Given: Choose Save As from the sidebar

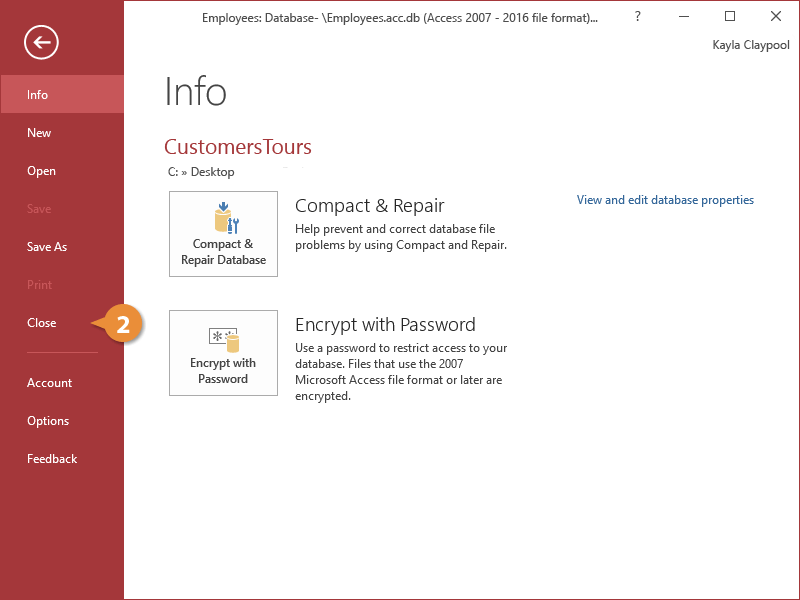Looking at the screenshot, I should (x=47, y=247).
